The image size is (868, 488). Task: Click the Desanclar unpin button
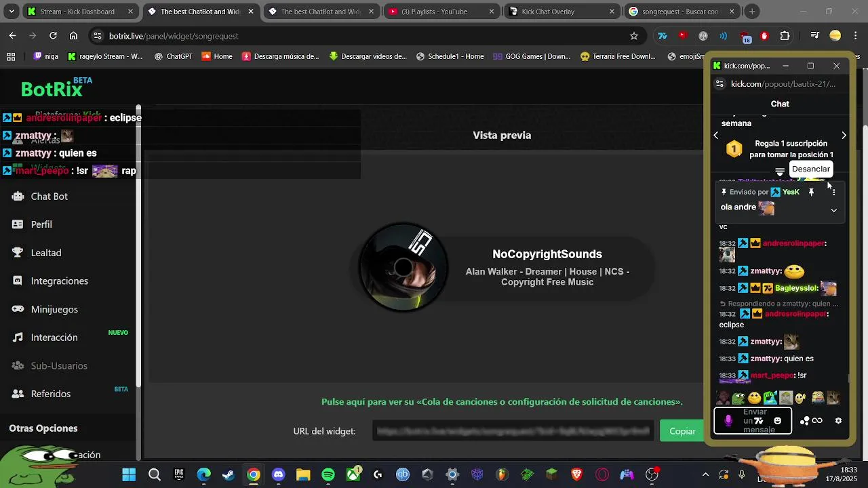(x=810, y=169)
